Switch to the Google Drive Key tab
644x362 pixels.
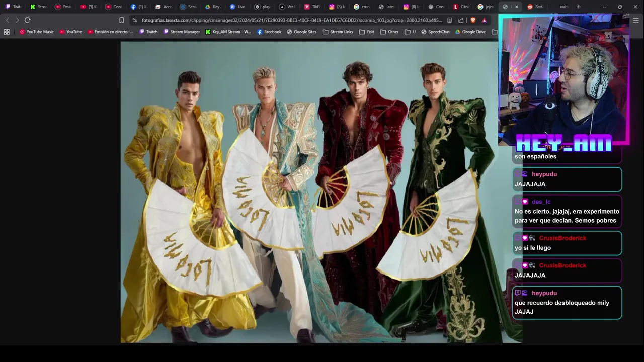pyautogui.click(x=213, y=7)
